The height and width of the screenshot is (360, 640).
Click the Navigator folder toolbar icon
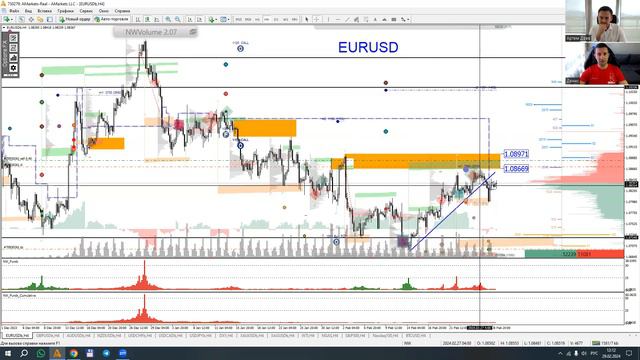tap(40, 19)
